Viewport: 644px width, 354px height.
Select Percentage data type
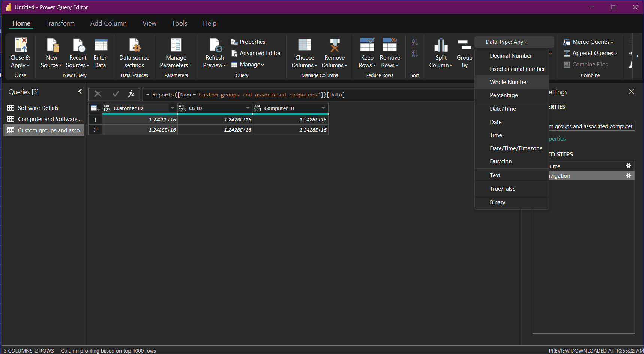click(512, 95)
